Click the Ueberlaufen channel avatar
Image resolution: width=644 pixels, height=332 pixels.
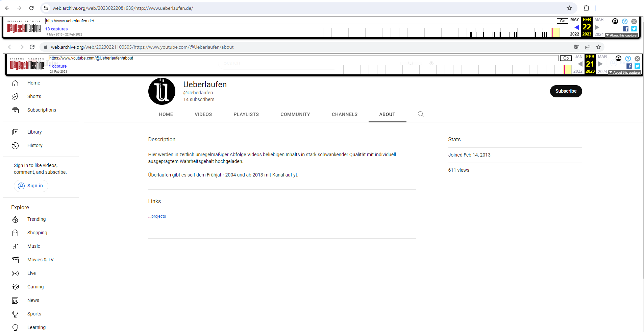click(162, 91)
